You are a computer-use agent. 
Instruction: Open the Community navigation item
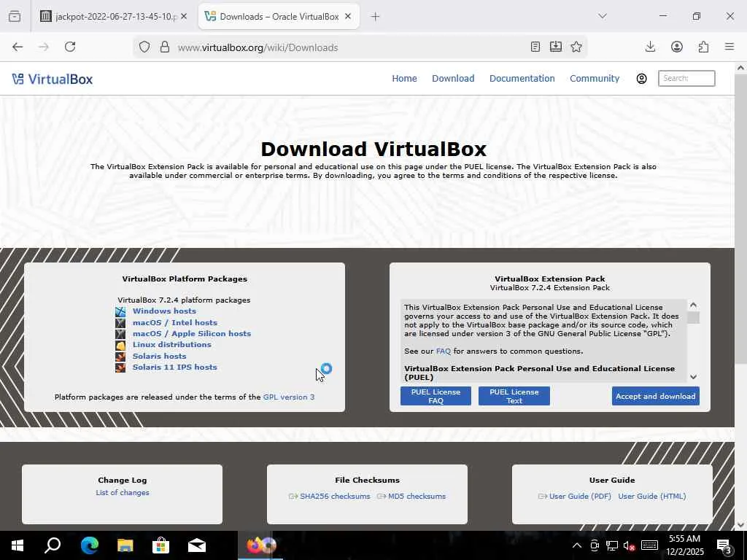click(595, 79)
